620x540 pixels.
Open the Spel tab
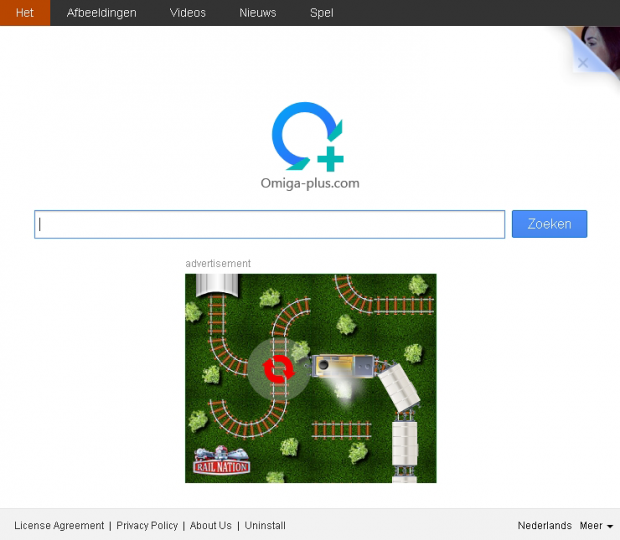(322, 13)
